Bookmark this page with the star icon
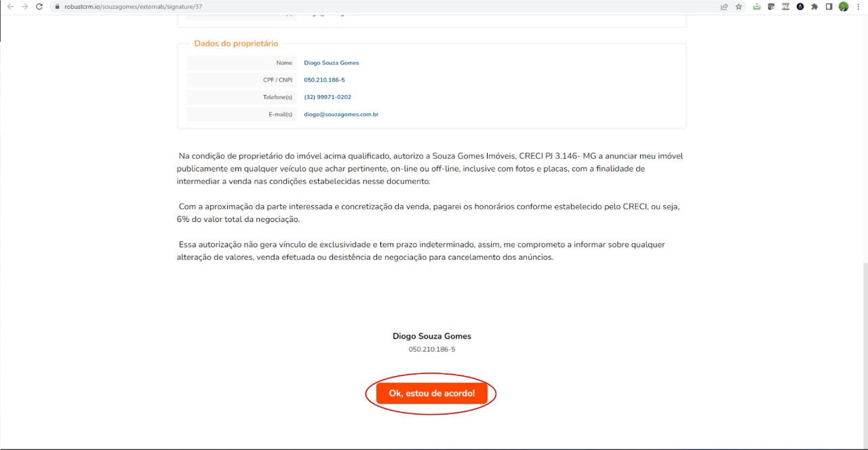868x450 pixels. pyautogui.click(x=738, y=7)
